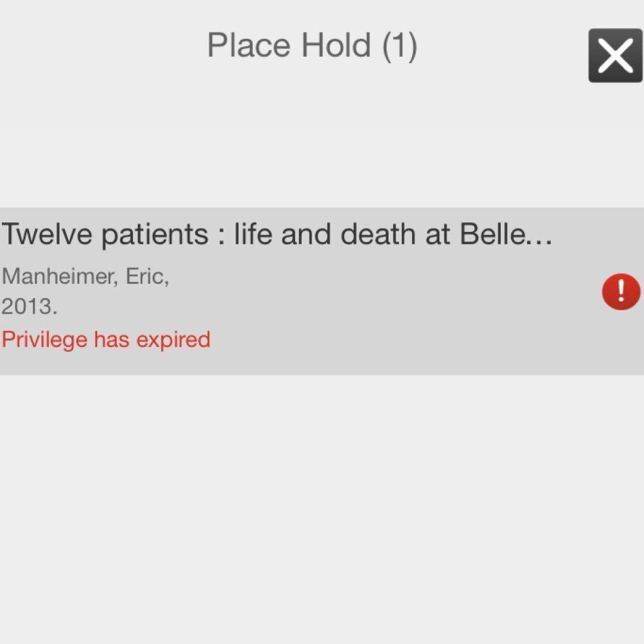Screen dimensions: 644x644
Task: Close the Place Hold dialog
Action: (x=615, y=55)
